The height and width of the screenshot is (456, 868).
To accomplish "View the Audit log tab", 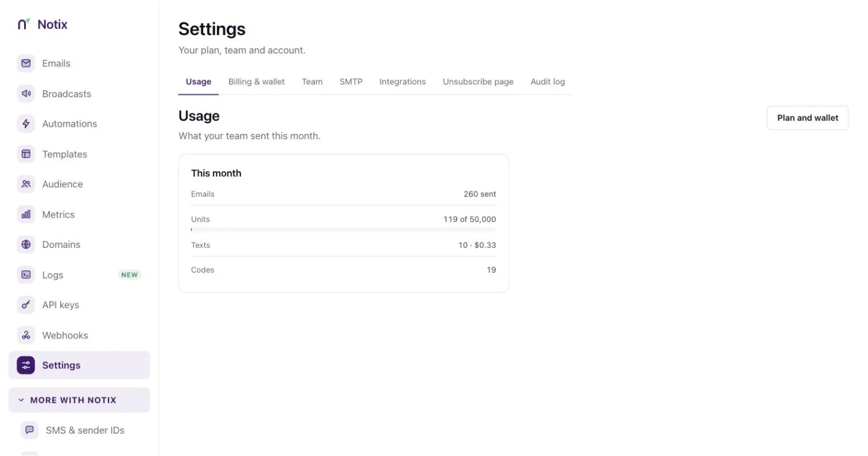I will pyautogui.click(x=547, y=81).
